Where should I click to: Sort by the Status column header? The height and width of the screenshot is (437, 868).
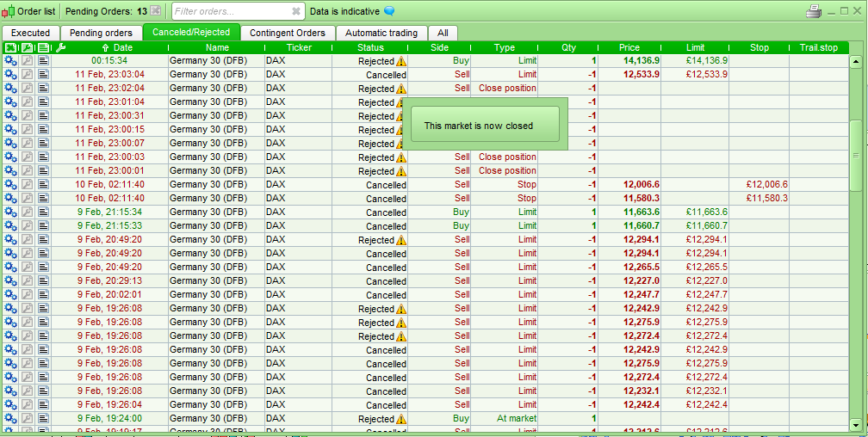(x=370, y=47)
